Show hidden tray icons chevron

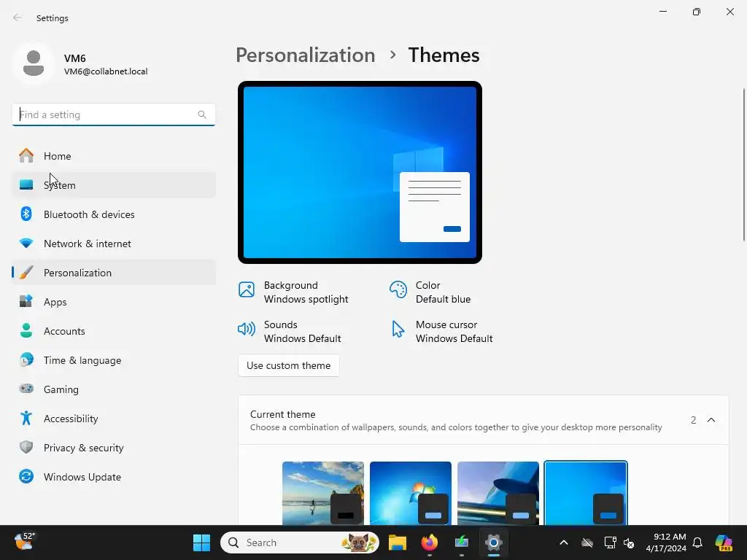click(564, 542)
